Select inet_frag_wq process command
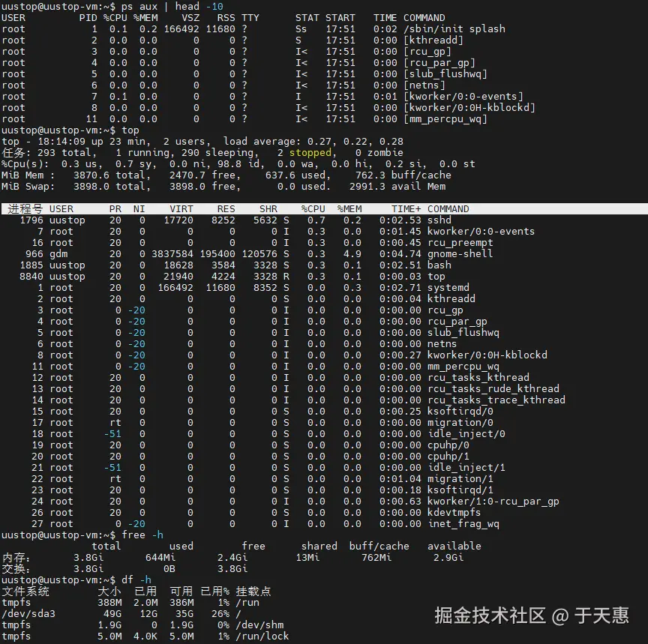 coord(463,524)
